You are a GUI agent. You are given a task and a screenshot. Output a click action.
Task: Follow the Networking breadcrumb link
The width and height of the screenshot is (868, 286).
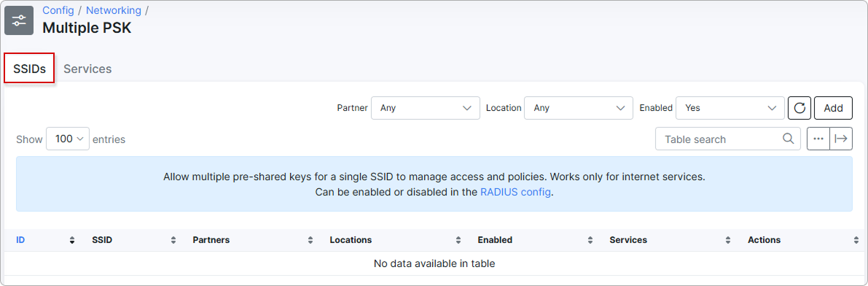click(x=114, y=10)
